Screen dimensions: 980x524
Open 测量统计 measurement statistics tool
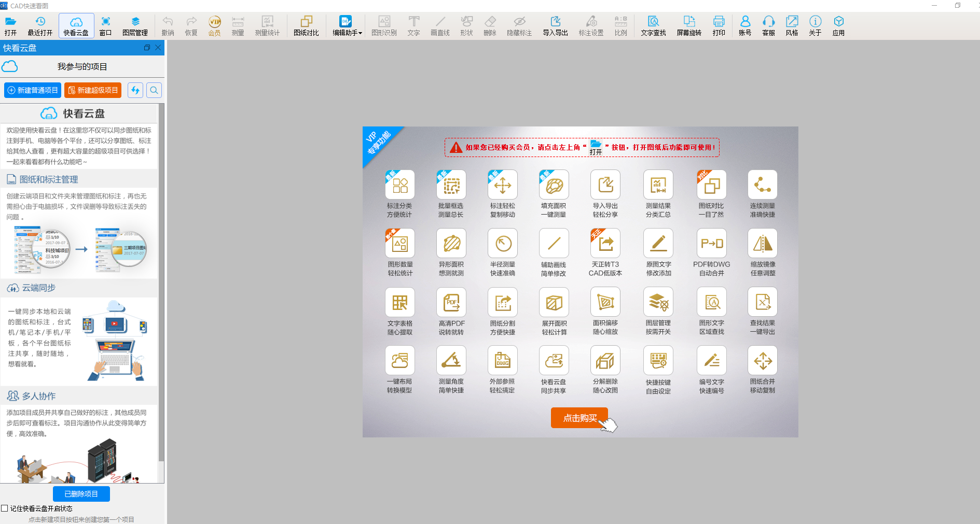267,25
